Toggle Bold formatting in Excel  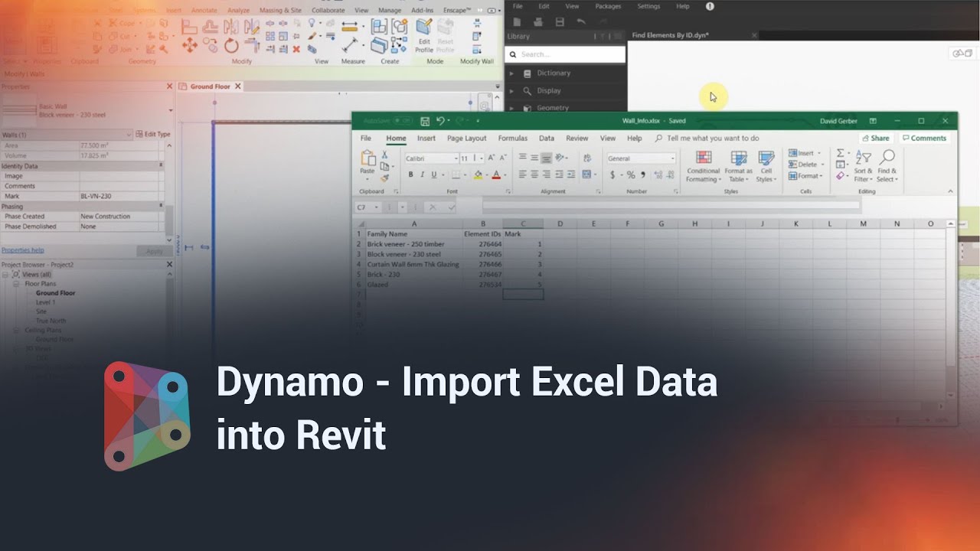click(x=410, y=174)
